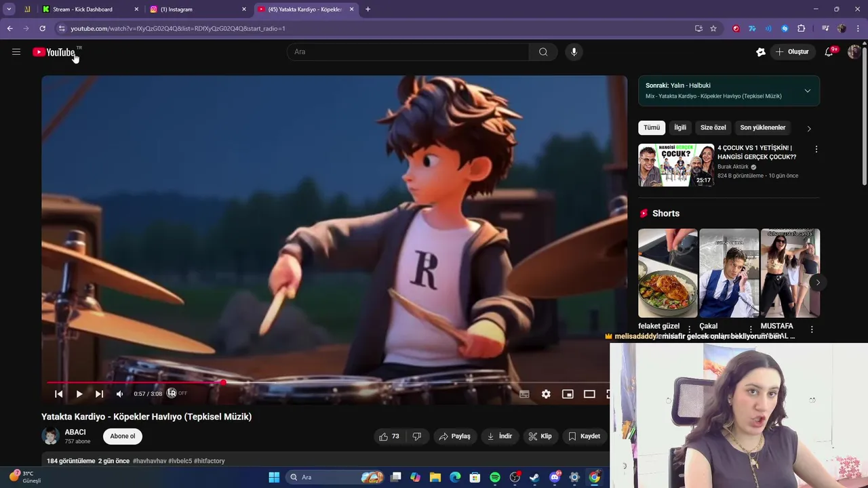Click the install app icon in address bar

(x=698, y=28)
